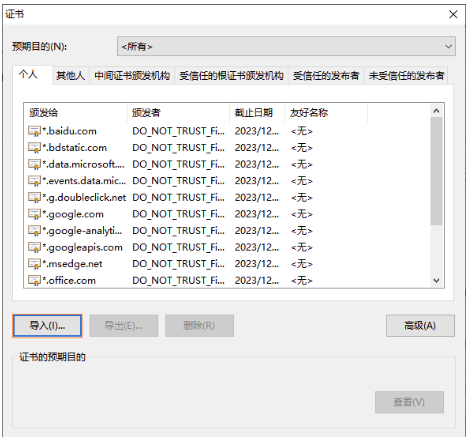Select the *.baidu.com certificate name
468x437 pixels.
69,131
